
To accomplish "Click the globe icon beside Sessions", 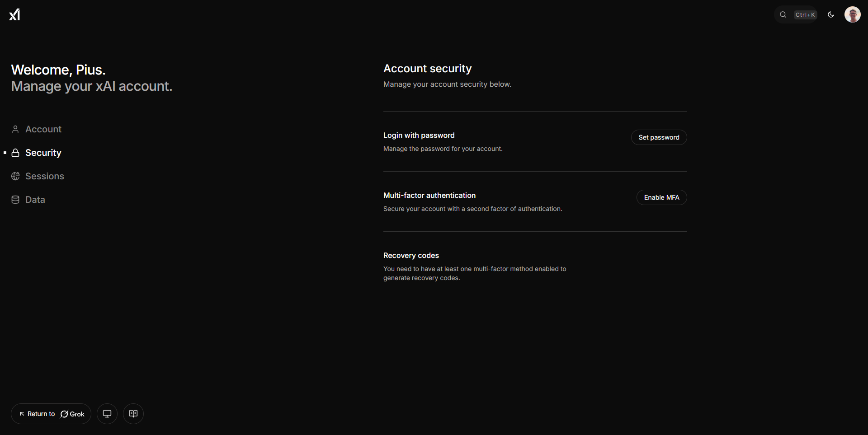I will [15, 176].
